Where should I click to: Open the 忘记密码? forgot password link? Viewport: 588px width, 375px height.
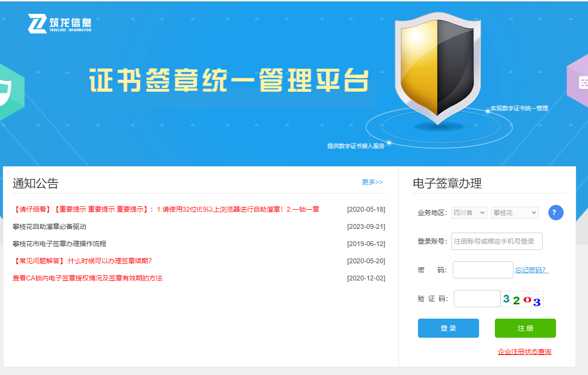coord(532,270)
